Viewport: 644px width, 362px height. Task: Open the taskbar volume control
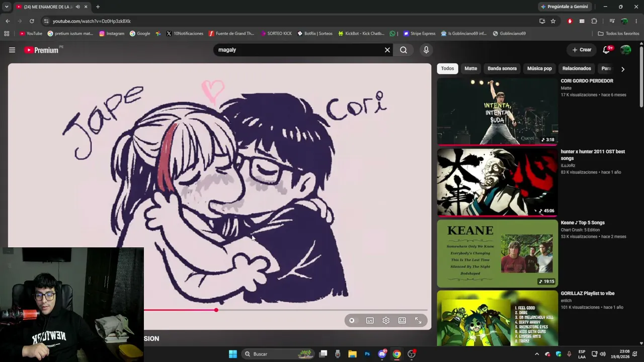(x=603, y=354)
